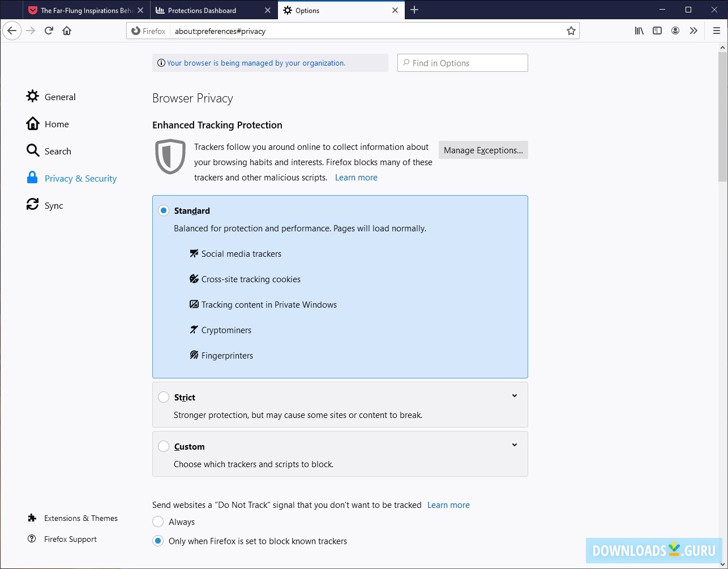Open Extensions & Themes
The image size is (728, 569).
tap(81, 518)
